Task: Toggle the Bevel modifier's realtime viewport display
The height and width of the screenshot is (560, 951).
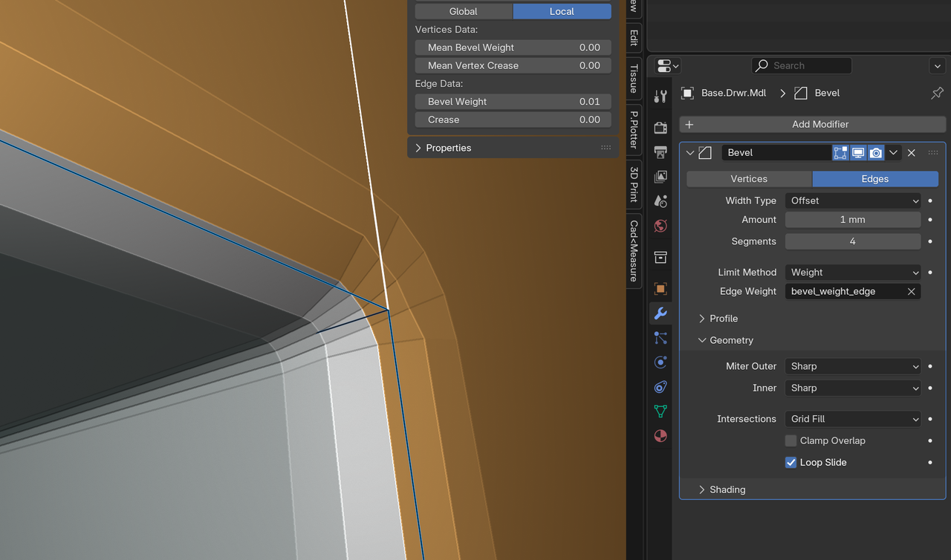Action: coord(858,152)
